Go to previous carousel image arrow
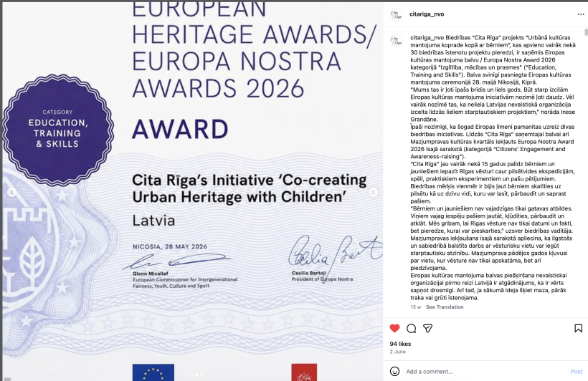 (x=12, y=192)
